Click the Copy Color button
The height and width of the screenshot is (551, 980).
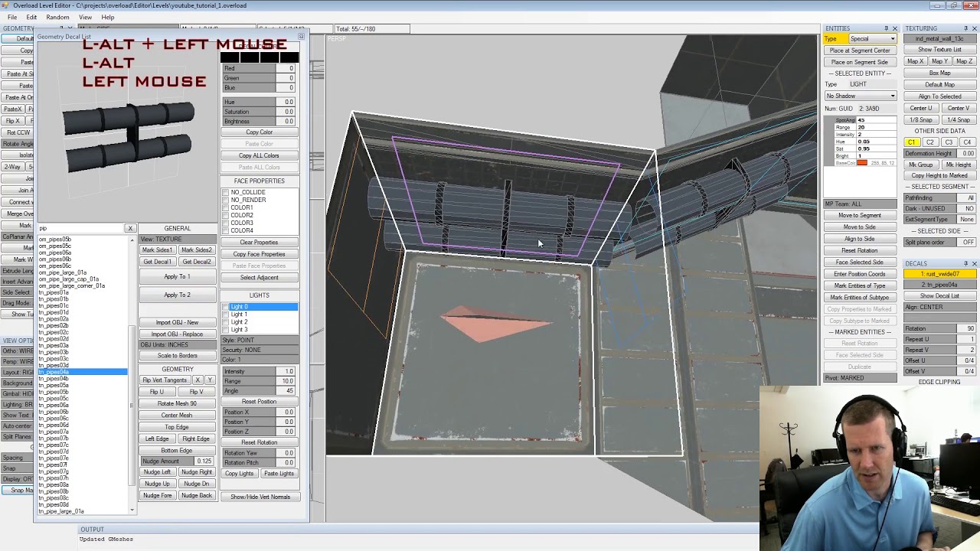(x=259, y=132)
